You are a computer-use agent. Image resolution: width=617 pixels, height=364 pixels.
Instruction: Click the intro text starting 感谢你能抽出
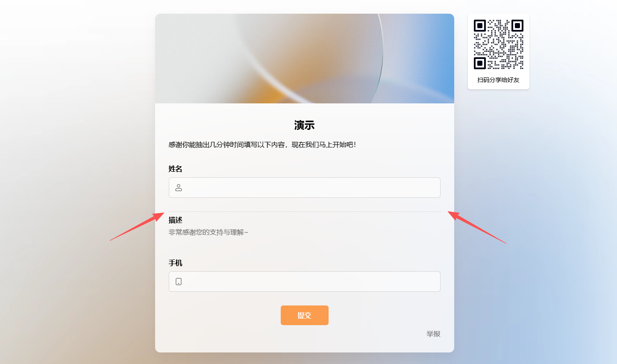(x=262, y=145)
